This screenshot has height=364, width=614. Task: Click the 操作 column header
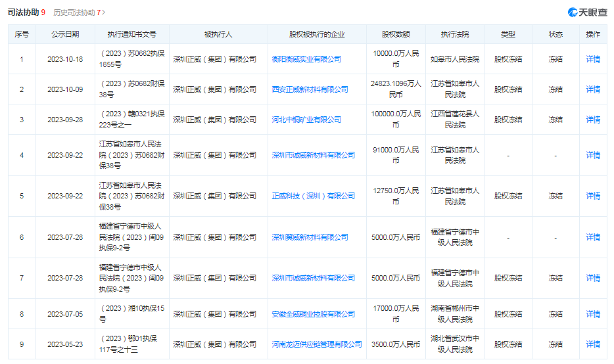593,34
